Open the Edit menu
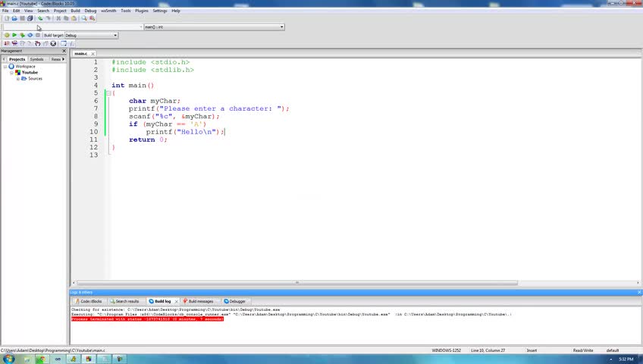Image resolution: width=643 pixels, height=364 pixels. [17, 11]
